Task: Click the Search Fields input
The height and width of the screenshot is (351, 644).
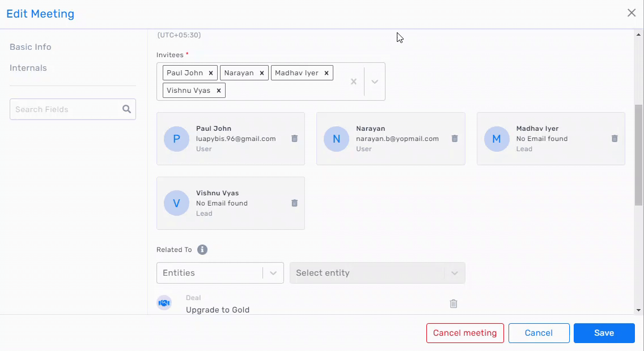Action: click(x=73, y=109)
